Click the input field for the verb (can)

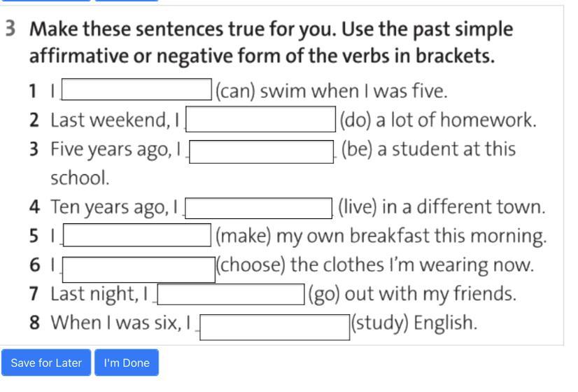click(x=137, y=90)
